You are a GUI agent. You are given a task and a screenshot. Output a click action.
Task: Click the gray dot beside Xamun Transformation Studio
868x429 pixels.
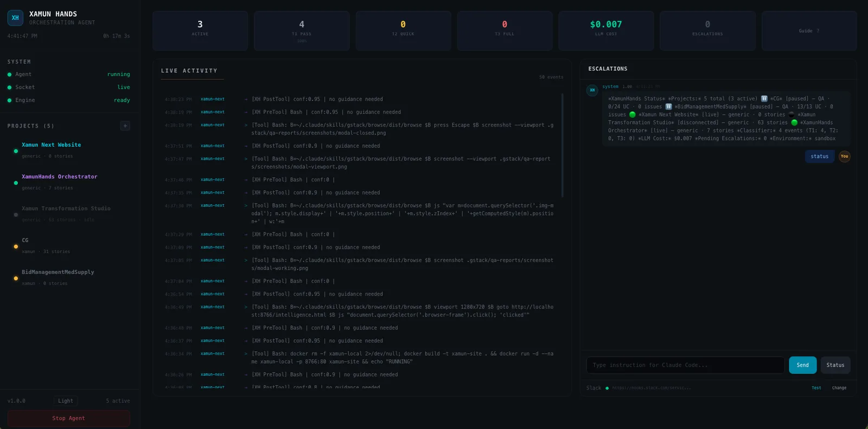pyautogui.click(x=16, y=214)
